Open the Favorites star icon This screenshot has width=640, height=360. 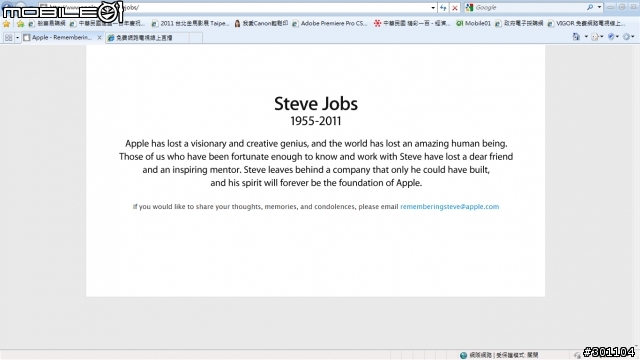point(7,24)
